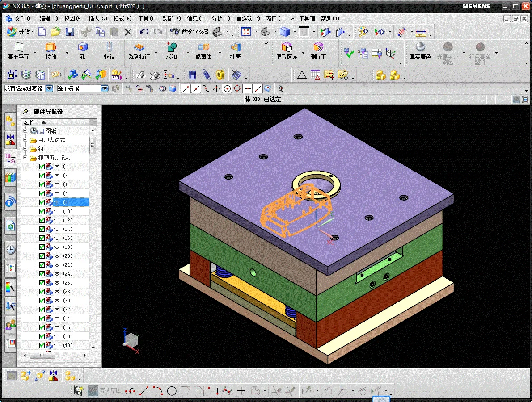Select the Hole (孔) tool
The width and height of the screenshot is (532, 402).
[82, 51]
